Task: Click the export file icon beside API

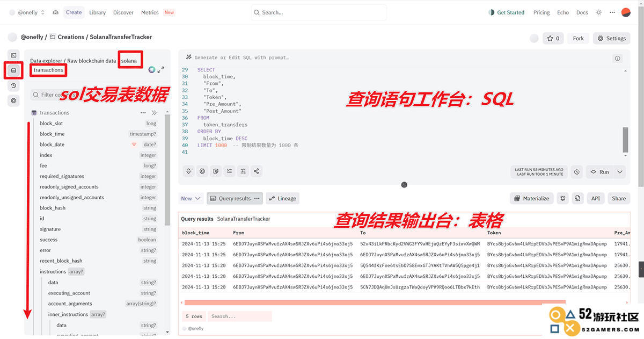Action: point(578,198)
